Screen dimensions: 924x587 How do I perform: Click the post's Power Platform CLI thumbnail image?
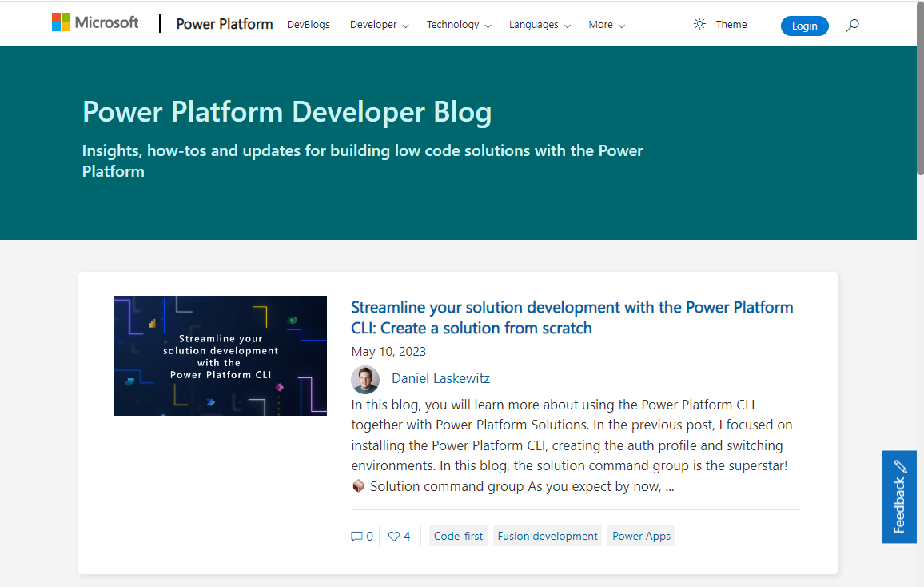click(220, 355)
